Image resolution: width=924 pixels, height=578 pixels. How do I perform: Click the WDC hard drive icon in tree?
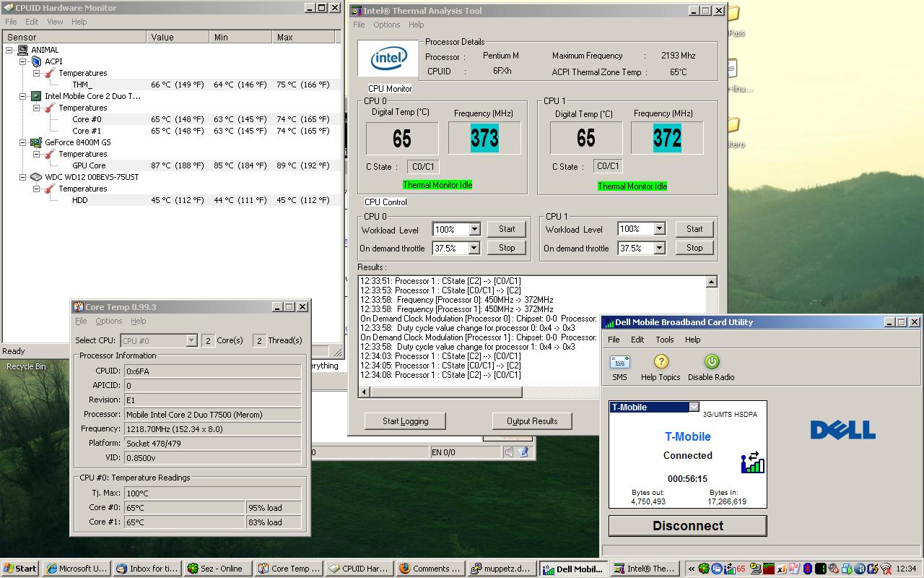[36, 177]
